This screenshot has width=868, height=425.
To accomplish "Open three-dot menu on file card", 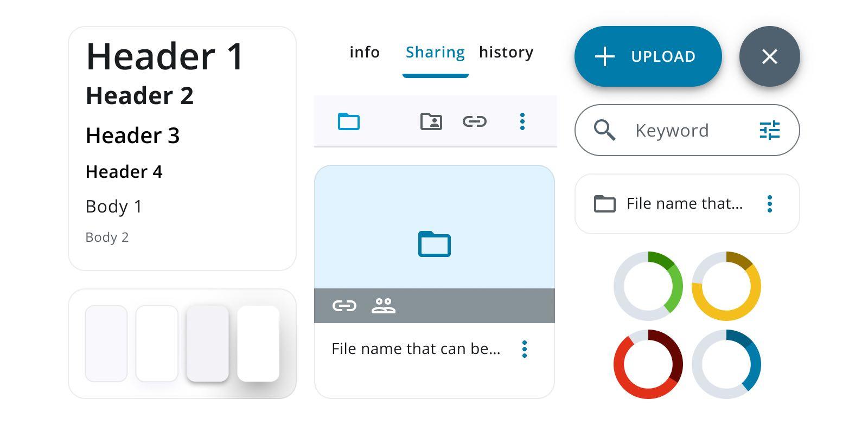I will tap(524, 349).
